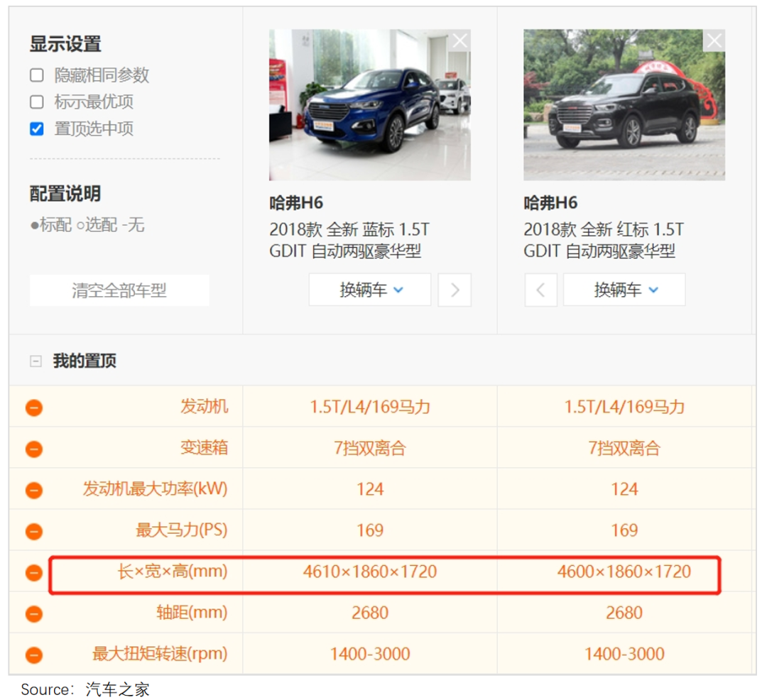Remove the 变速箱 row from pinned items
767x700 pixels.
click(34, 448)
